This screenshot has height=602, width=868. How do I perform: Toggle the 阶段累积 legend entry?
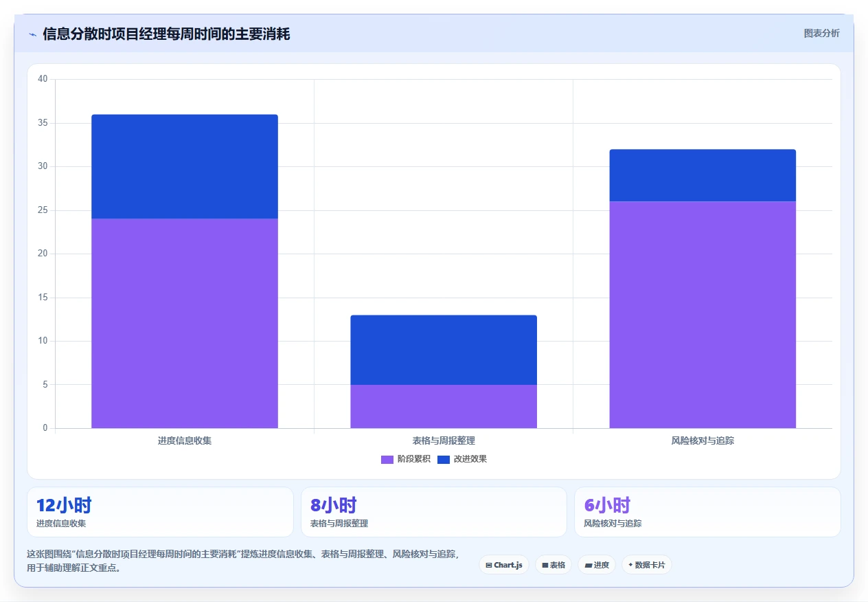pos(406,459)
